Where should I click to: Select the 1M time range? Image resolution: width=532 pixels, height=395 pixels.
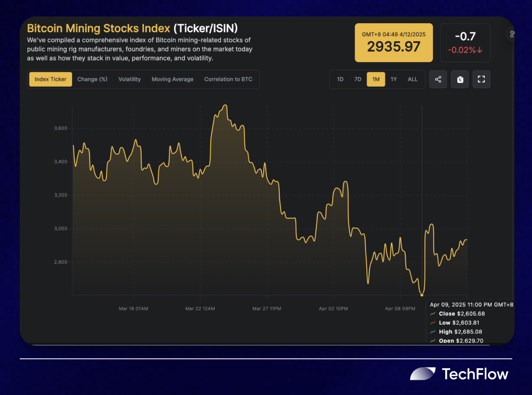pos(376,80)
